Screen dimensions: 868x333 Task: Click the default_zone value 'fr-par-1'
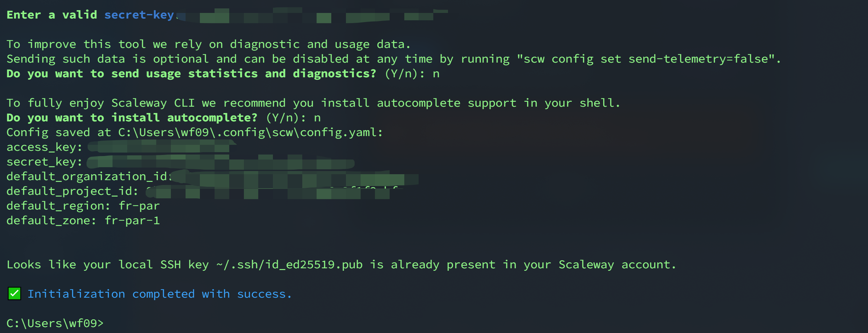tap(132, 221)
